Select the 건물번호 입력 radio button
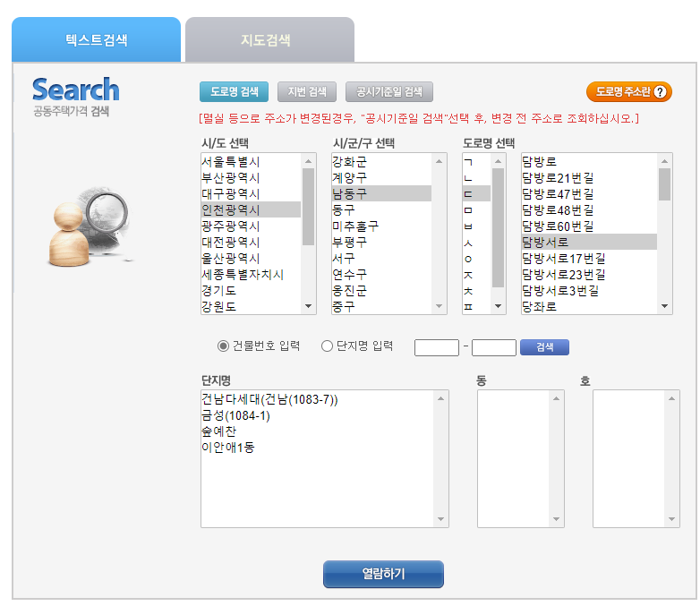Screen dimensions: 700x606 point(223,346)
